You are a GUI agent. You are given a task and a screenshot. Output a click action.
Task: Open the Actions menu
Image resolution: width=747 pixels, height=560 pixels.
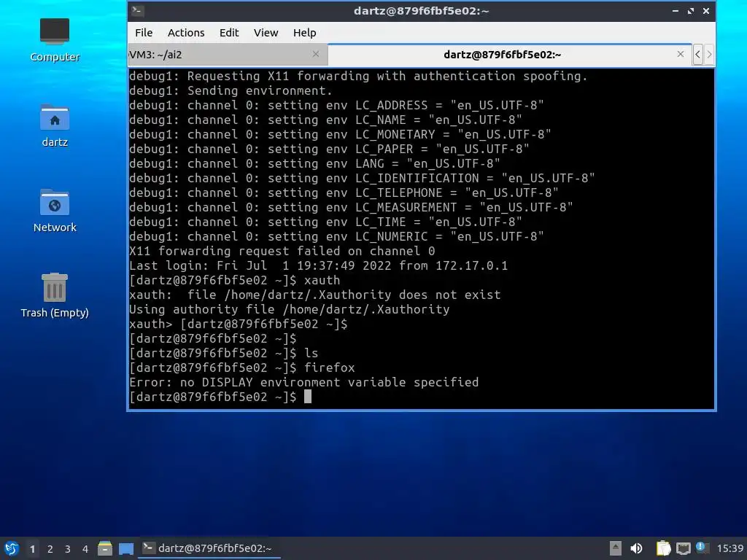pos(186,32)
